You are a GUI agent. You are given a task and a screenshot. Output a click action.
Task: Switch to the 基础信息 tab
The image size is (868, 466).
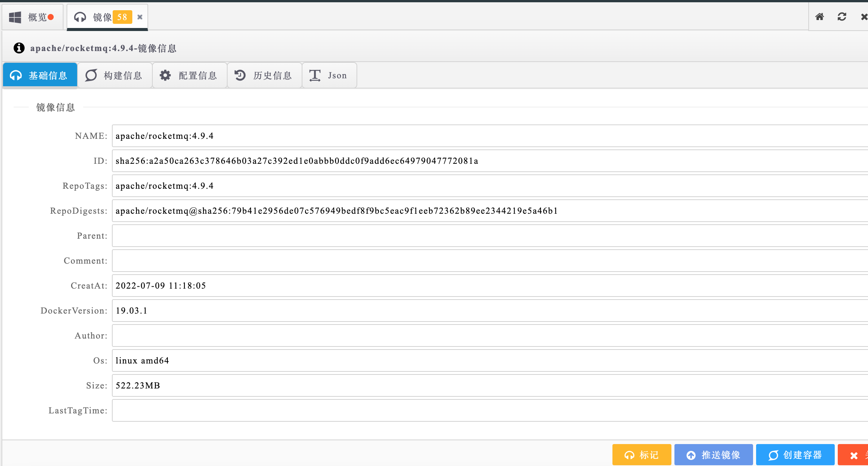tap(40, 75)
